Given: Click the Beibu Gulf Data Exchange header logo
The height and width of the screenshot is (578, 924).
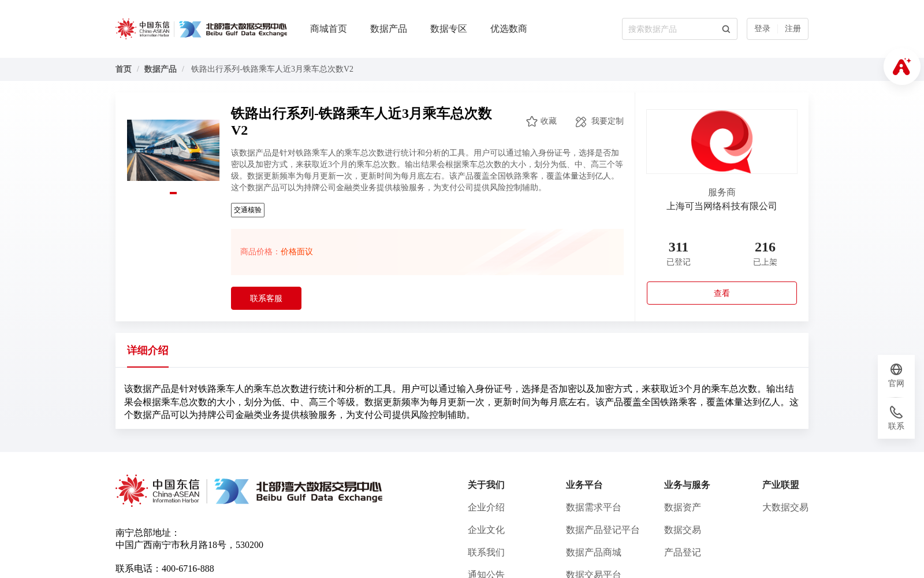Looking at the screenshot, I should click(233, 29).
